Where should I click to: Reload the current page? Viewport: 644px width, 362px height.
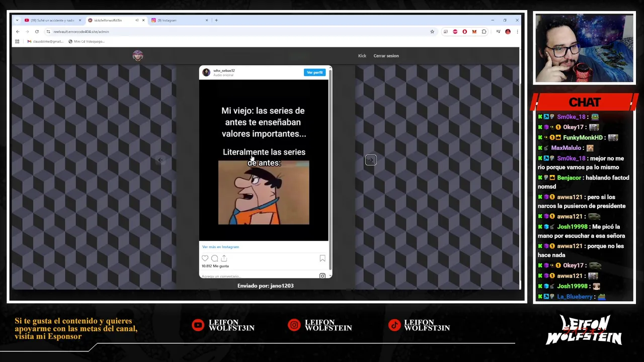(37, 32)
